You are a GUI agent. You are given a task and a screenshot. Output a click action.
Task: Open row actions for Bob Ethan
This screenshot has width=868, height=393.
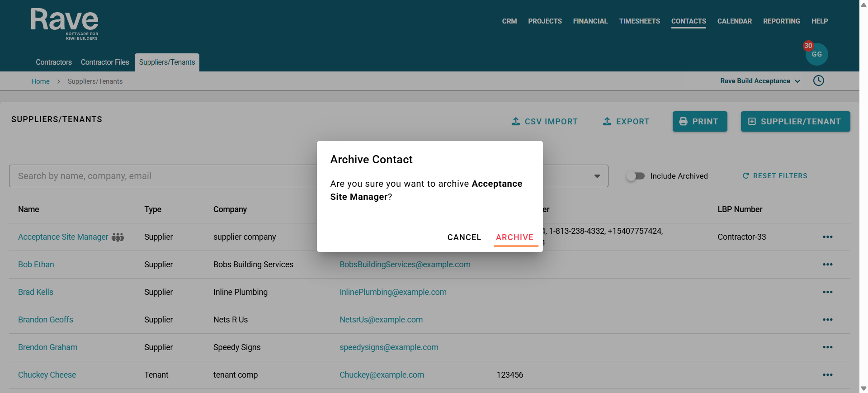tap(827, 265)
